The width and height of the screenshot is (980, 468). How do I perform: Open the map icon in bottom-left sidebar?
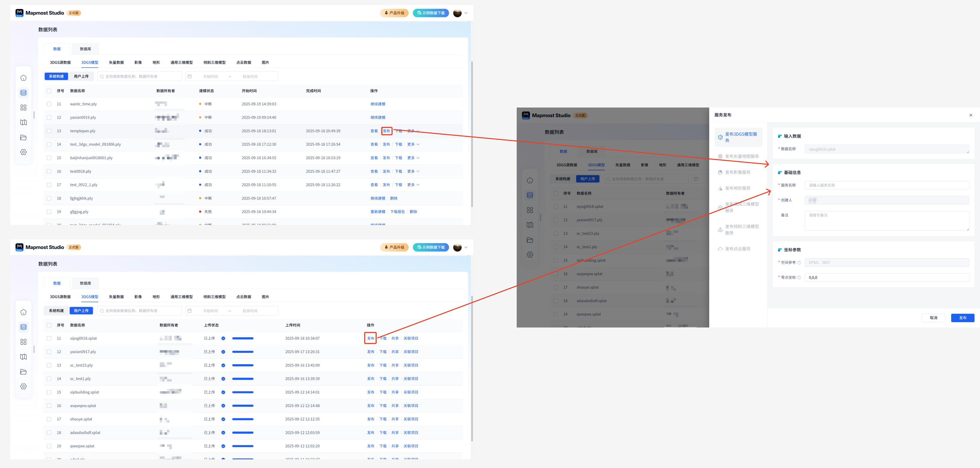coord(23,357)
